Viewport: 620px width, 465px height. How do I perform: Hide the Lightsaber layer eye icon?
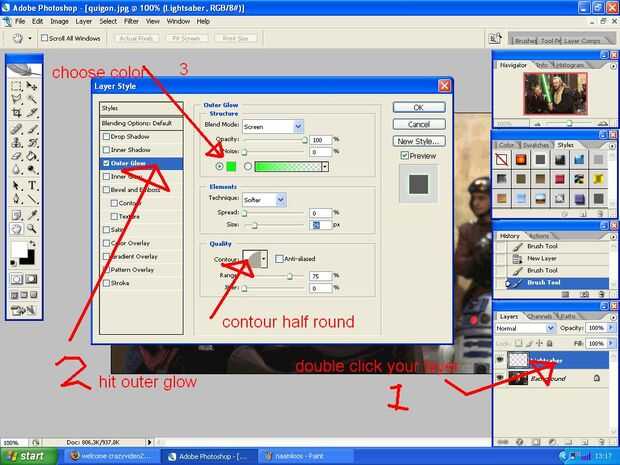click(499, 360)
